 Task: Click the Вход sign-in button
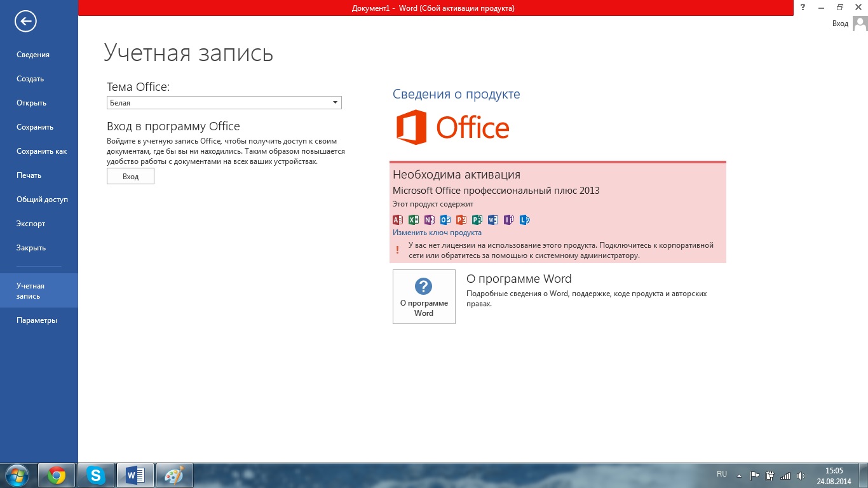130,176
